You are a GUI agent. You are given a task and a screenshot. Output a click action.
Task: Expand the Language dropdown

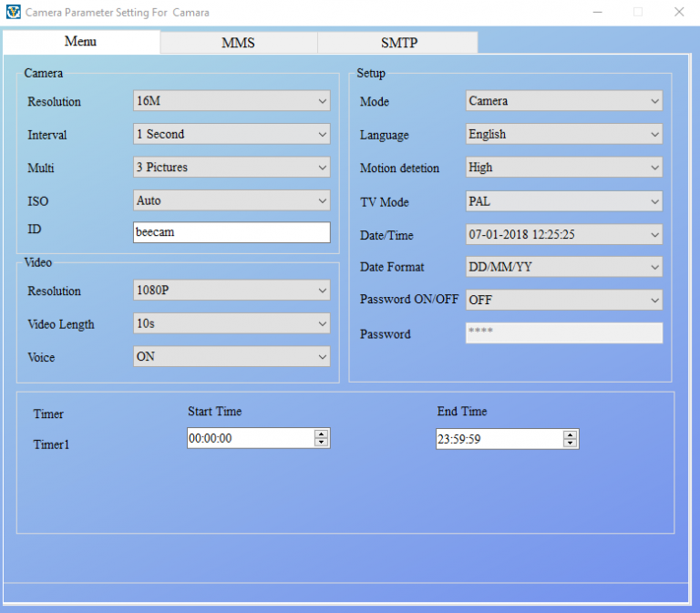tap(563, 135)
